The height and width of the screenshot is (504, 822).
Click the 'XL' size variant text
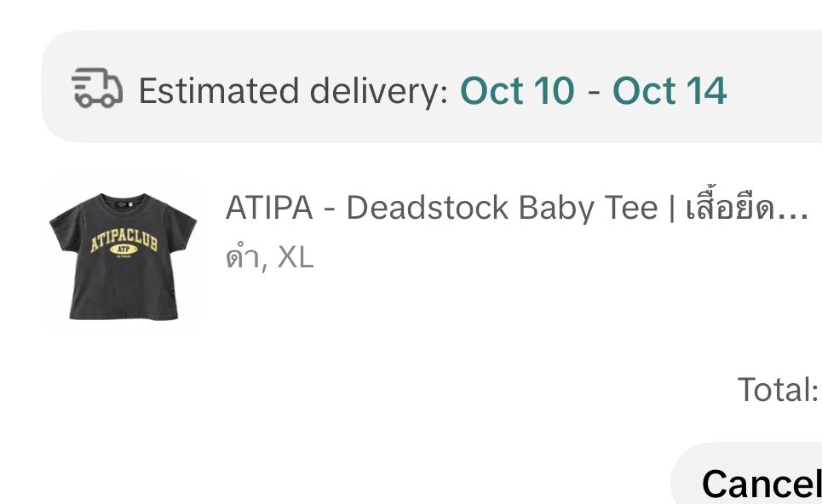point(295,257)
